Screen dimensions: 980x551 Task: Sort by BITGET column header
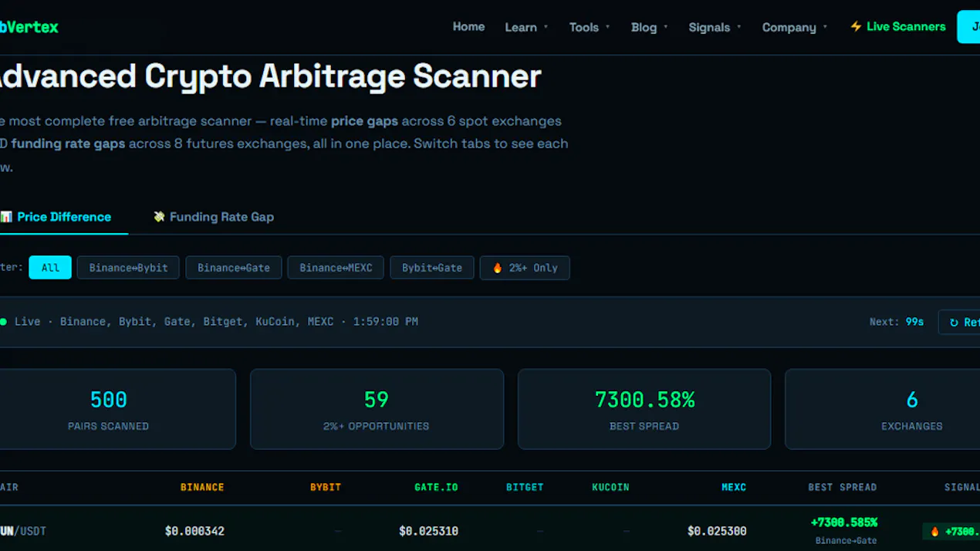(x=525, y=487)
